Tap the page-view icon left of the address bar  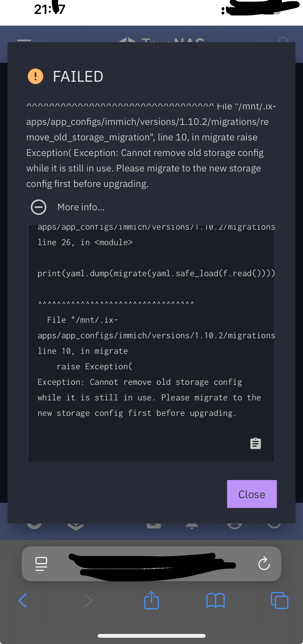tap(41, 564)
